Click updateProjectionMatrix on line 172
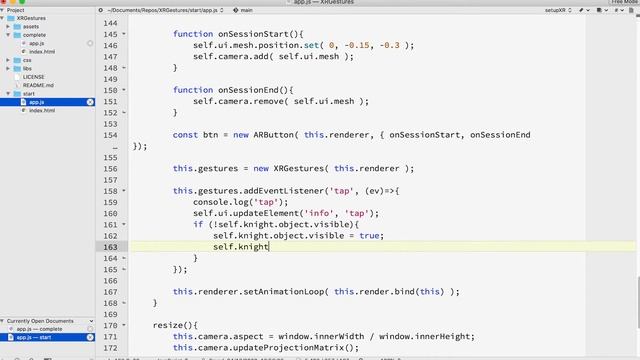The height and width of the screenshot is (360, 640). [x=289, y=348]
